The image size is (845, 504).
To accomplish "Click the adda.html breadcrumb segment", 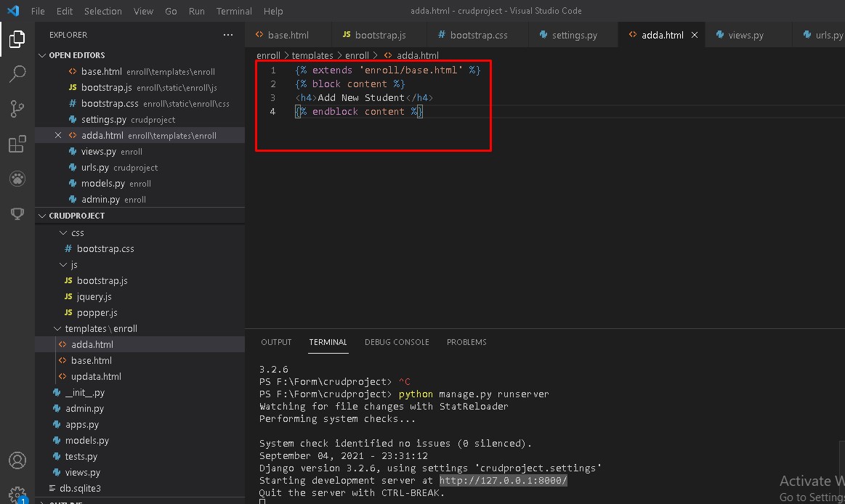I will pos(412,55).
